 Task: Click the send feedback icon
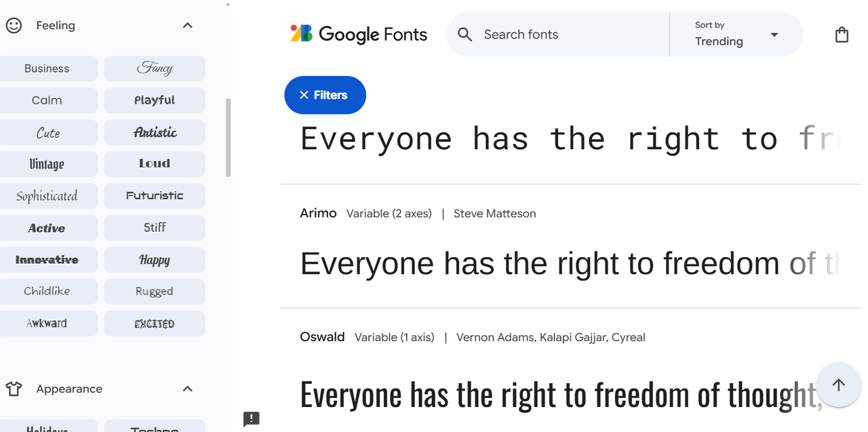click(252, 418)
